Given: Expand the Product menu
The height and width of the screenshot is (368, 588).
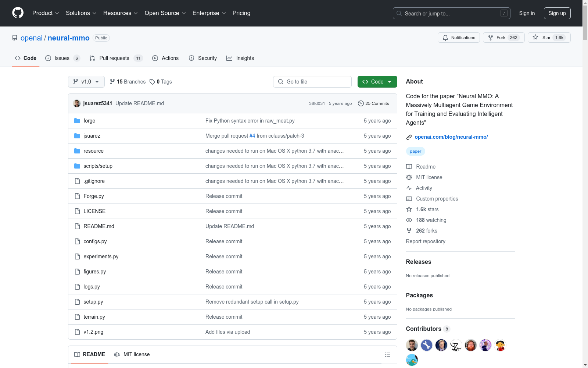Looking at the screenshot, I should (46, 13).
